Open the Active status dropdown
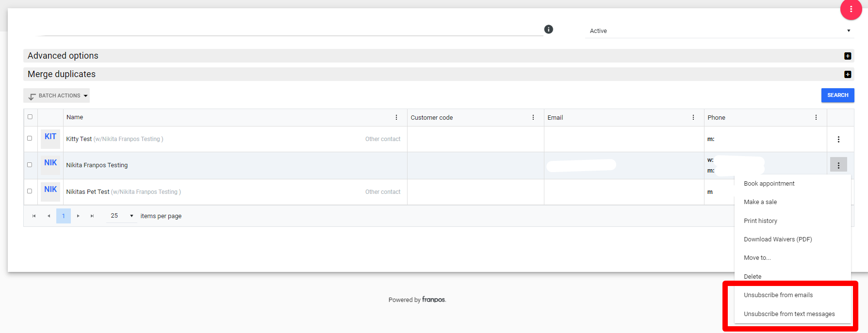The image size is (868, 333). 720,31
